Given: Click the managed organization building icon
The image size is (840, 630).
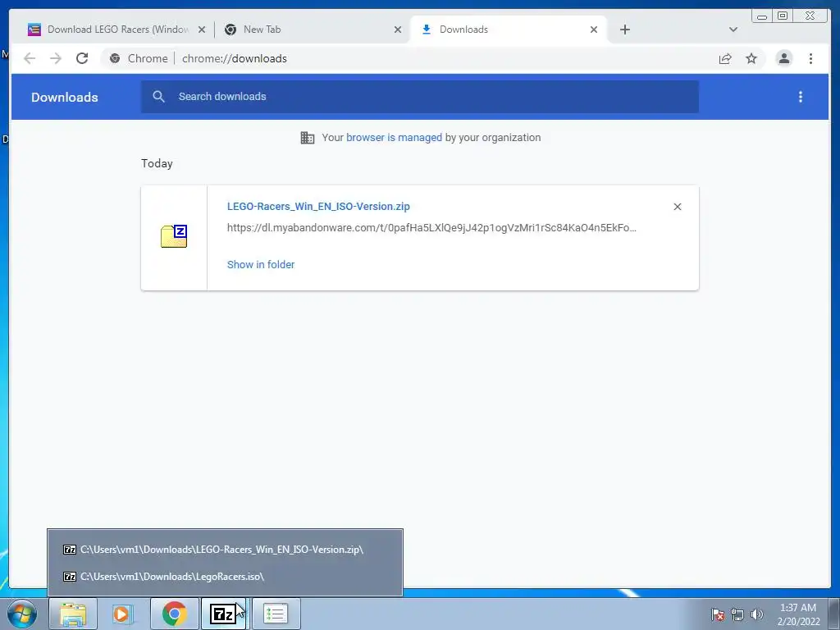Looking at the screenshot, I should pos(308,138).
